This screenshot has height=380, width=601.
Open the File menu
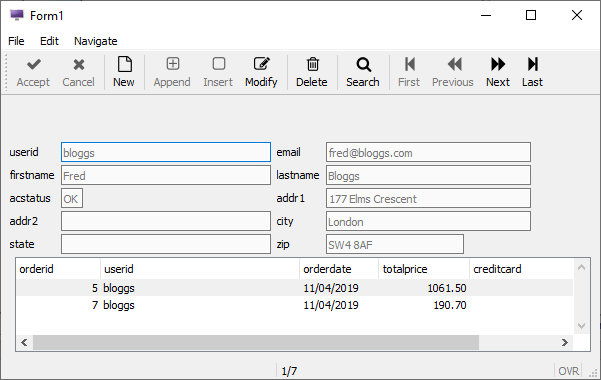coord(16,41)
